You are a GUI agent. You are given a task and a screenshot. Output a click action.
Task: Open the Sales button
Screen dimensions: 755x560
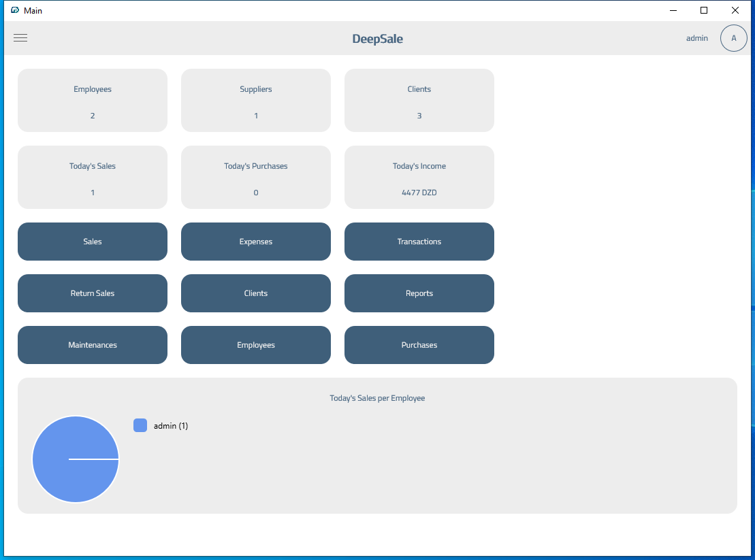point(93,242)
